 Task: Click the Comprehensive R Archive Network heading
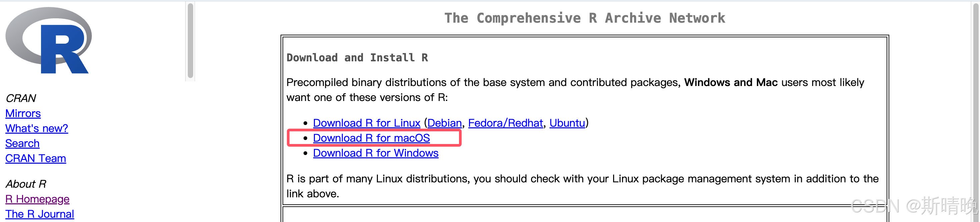(585, 18)
